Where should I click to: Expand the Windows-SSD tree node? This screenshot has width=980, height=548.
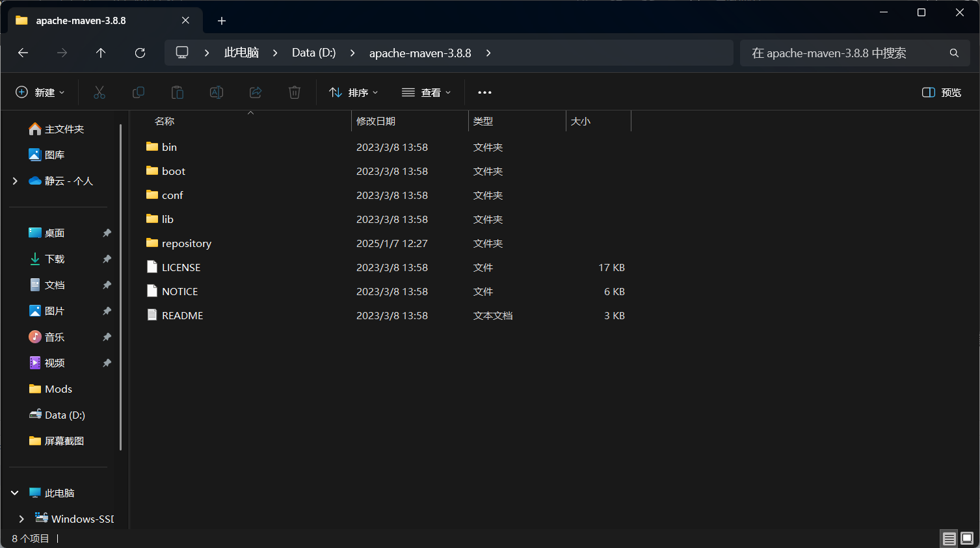[x=21, y=519]
